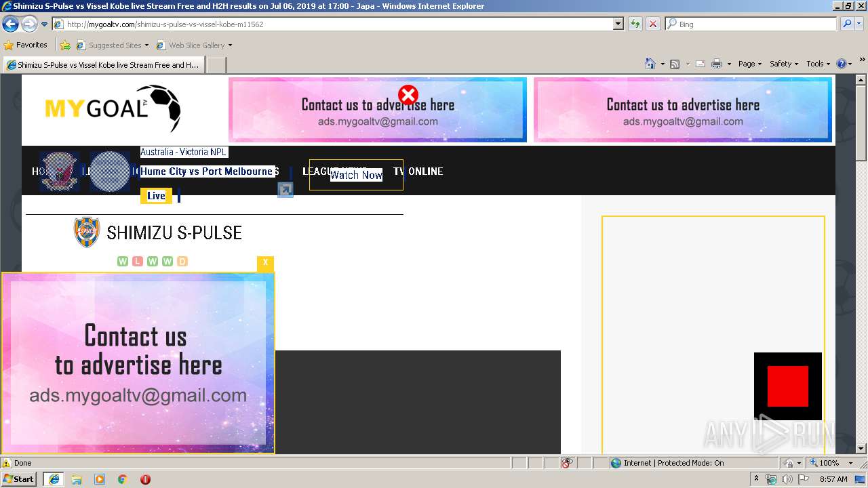Image resolution: width=868 pixels, height=488 pixels.
Task: Expand the address bar history dropdown
Action: point(618,24)
